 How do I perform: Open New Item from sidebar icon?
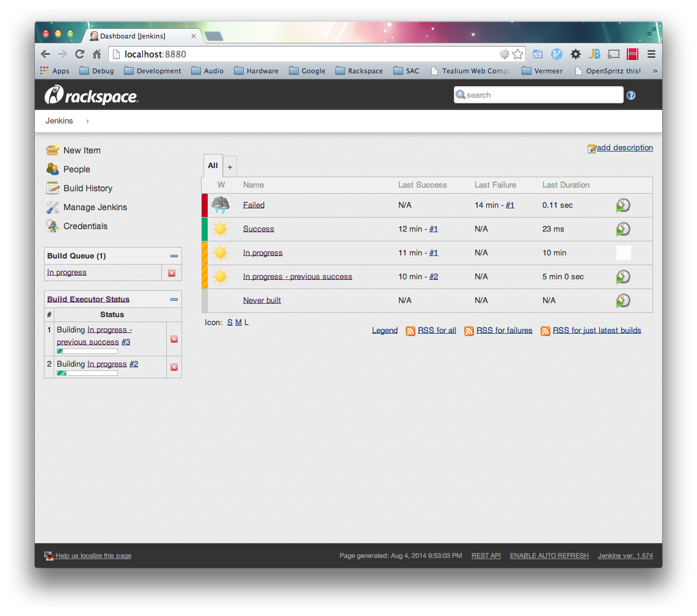coord(52,150)
